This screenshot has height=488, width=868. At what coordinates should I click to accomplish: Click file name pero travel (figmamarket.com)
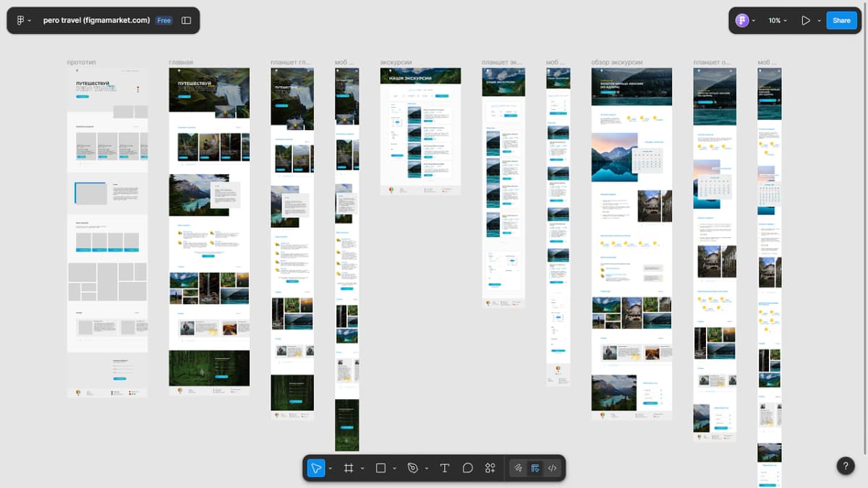pyautogui.click(x=97, y=20)
